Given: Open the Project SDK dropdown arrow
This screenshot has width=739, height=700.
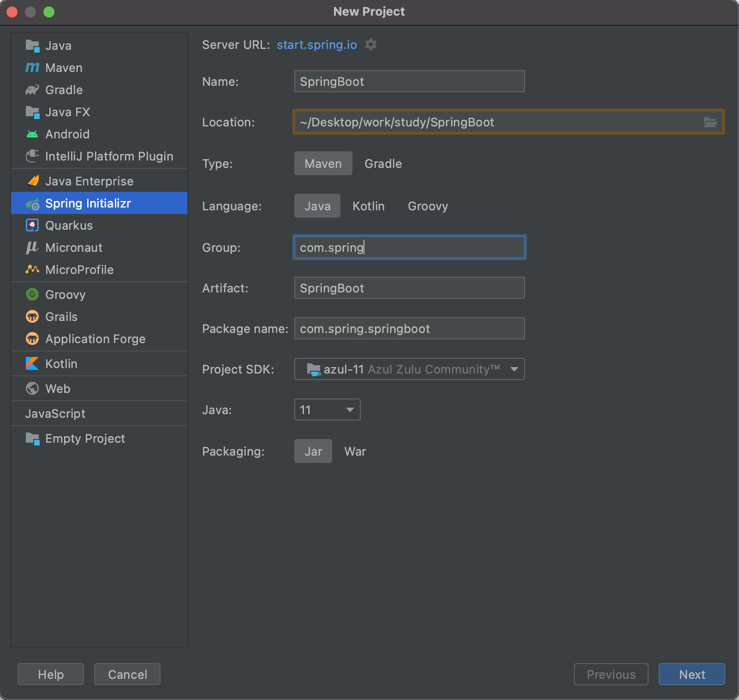Looking at the screenshot, I should click(x=514, y=369).
